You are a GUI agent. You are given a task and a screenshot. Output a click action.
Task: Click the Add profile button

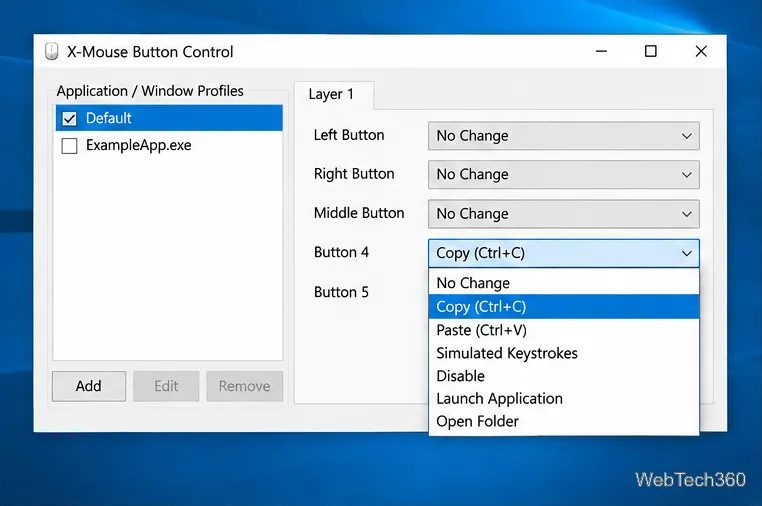(x=89, y=386)
